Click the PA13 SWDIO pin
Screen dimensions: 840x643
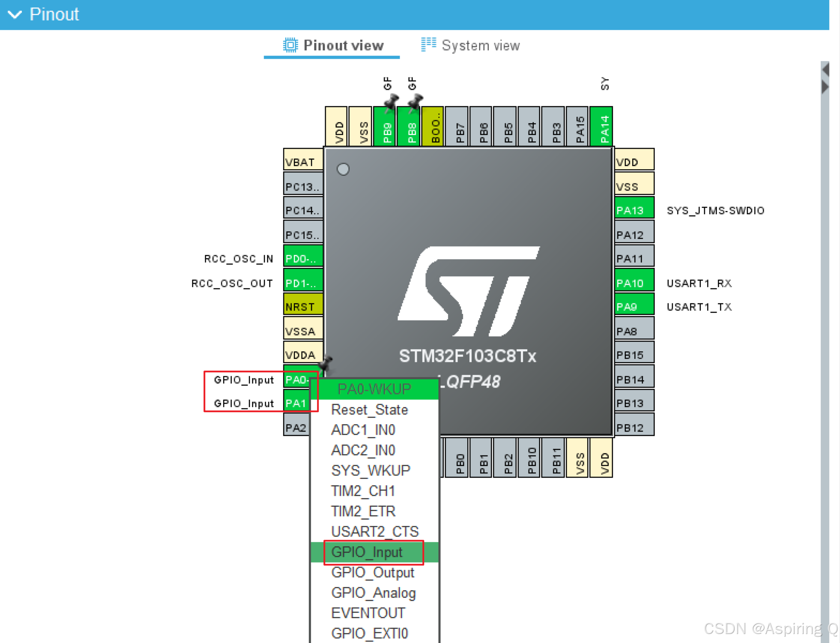pyautogui.click(x=634, y=208)
